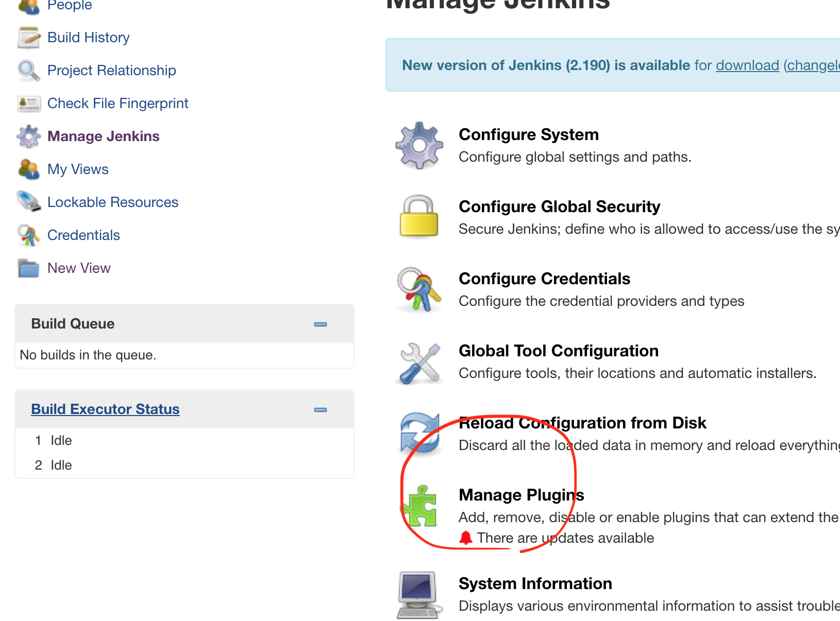
Task: Click the My Views people icon
Action: click(x=29, y=169)
